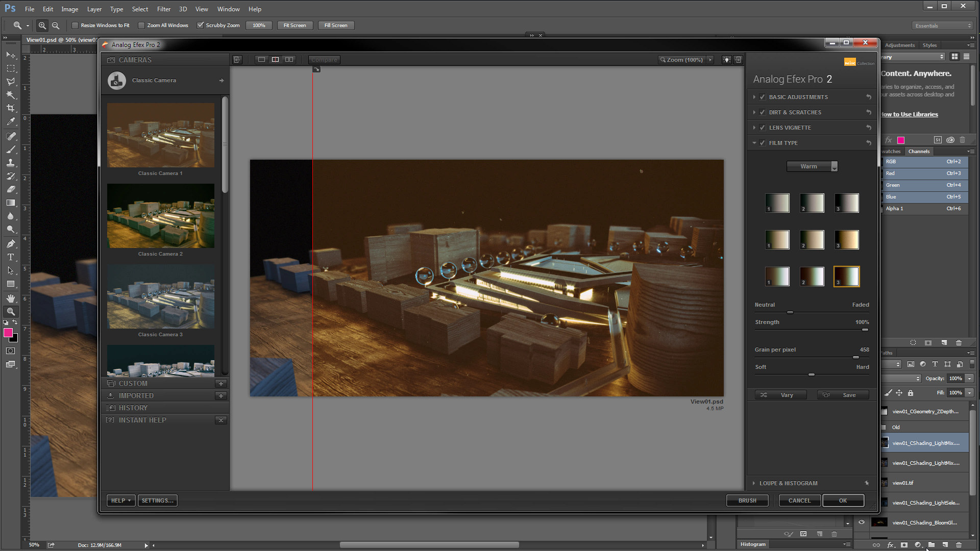Toggle the preview background light bulb
Screen dimensions: 980x551
tap(726, 60)
